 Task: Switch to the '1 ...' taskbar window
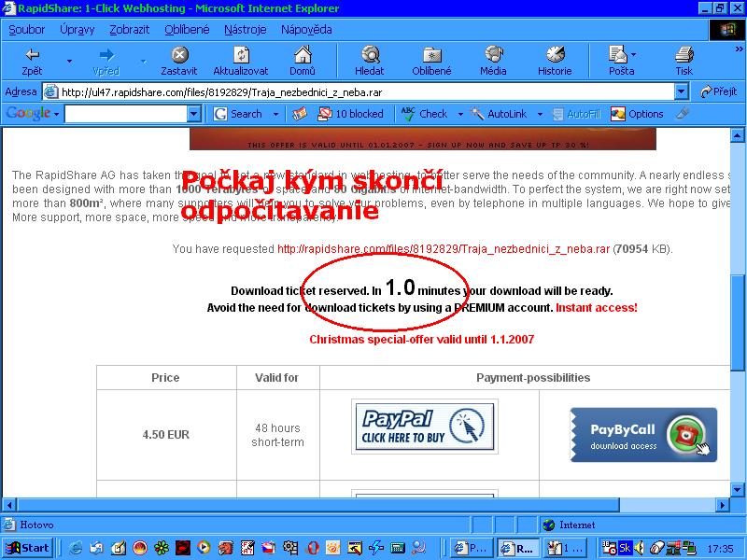[x=566, y=548]
